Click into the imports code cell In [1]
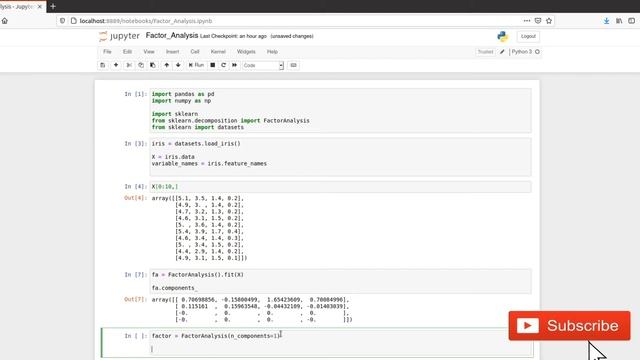This screenshot has height=360, width=640. (340, 111)
